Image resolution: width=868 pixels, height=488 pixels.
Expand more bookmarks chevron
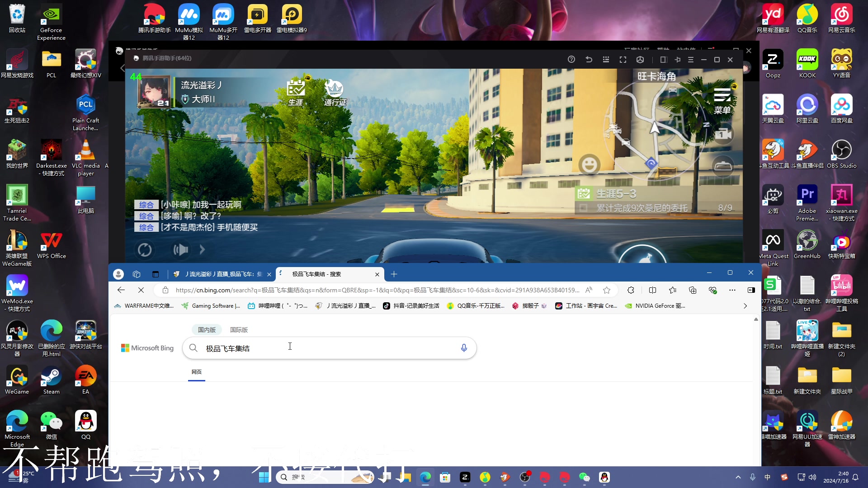coord(745,306)
